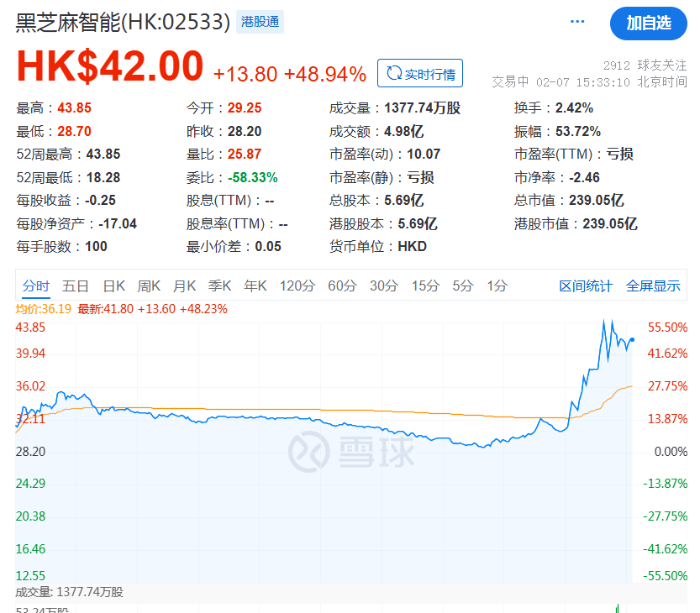Select the 周K weekly chart tab

150,286
